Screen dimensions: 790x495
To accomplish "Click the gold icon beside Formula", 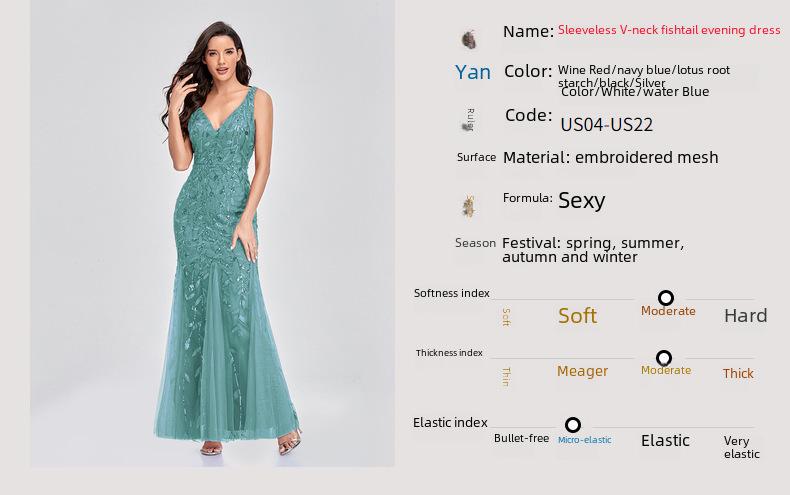I will pos(469,206).
